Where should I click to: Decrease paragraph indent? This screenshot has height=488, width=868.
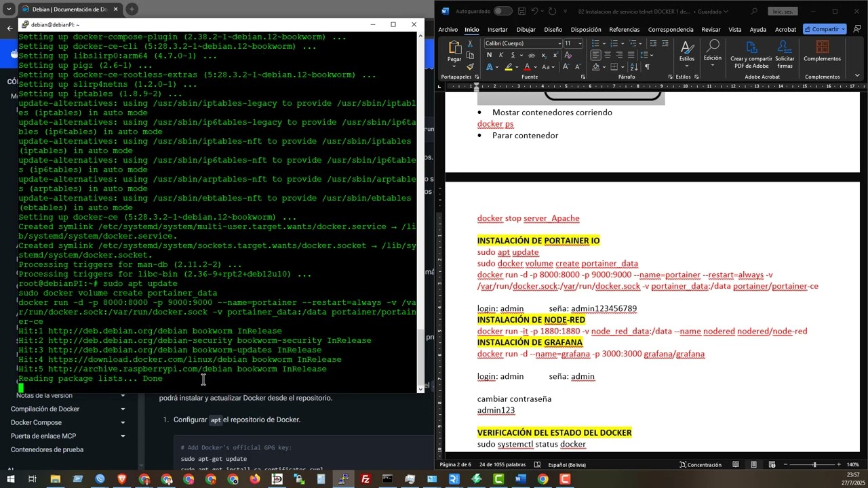coord(652,43)
